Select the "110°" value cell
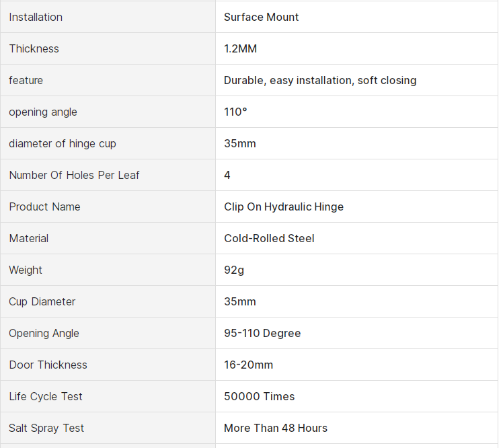 tap(235, 112)
